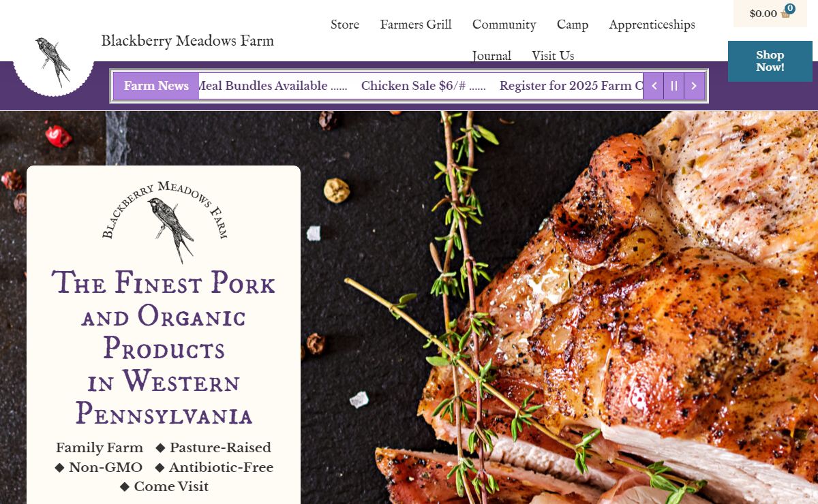Open the Journal link
Image resolution: width=818 pixels, height=504 pixels.
click(491, 55)
